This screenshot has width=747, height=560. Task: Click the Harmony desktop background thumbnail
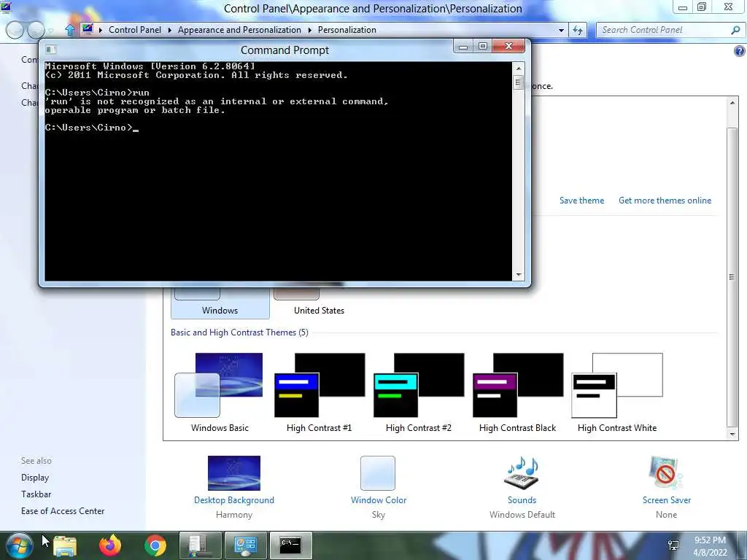click(x=234, y=472)
